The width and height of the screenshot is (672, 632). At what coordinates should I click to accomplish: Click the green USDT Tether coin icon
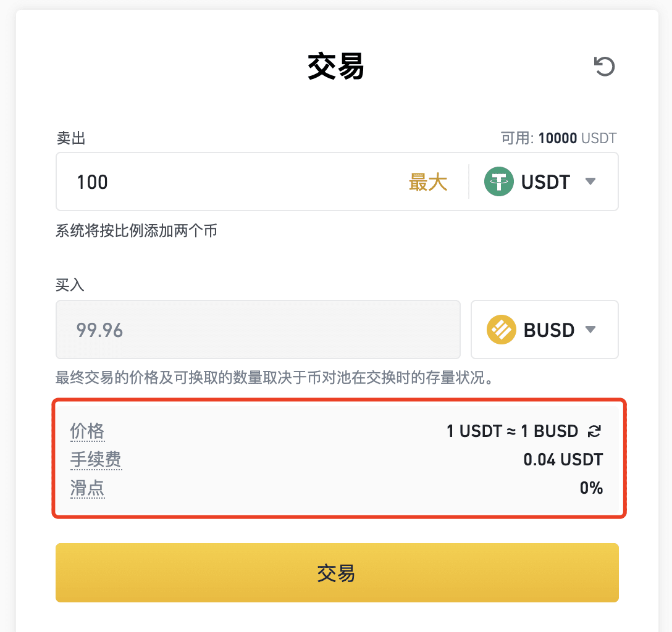(499, 181)
